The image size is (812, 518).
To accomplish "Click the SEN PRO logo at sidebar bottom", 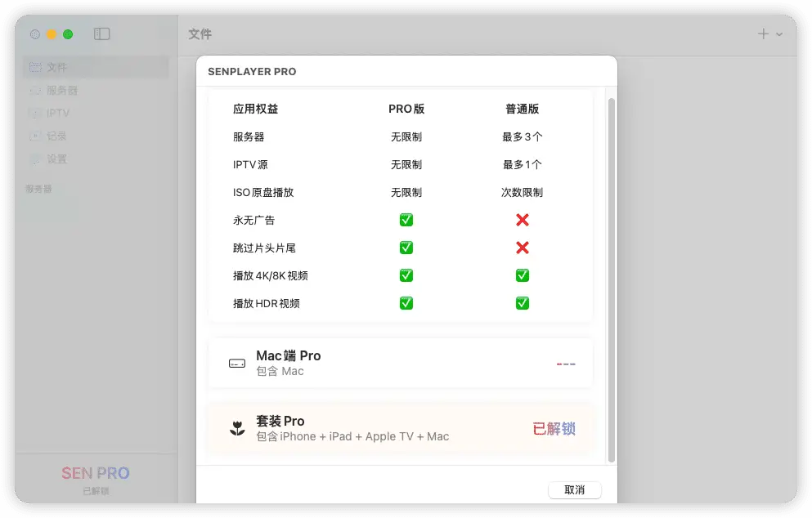I will 95,473.
